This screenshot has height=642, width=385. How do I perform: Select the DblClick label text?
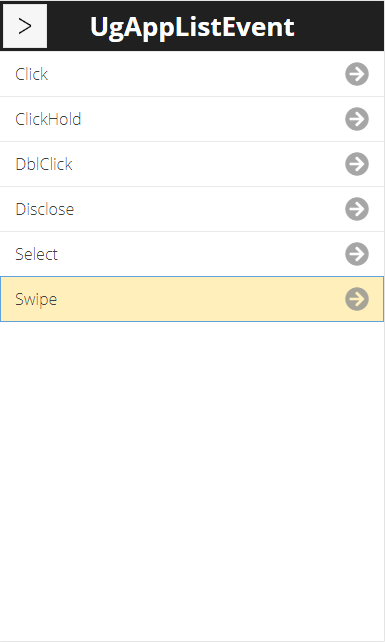pyautogui.click(x=44, y=164)
